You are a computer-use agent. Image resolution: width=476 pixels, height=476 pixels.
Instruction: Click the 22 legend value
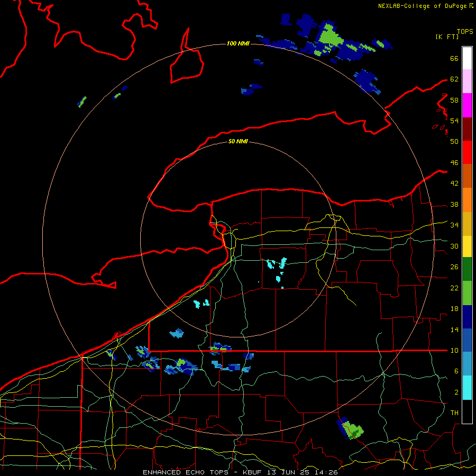(454, 288)
